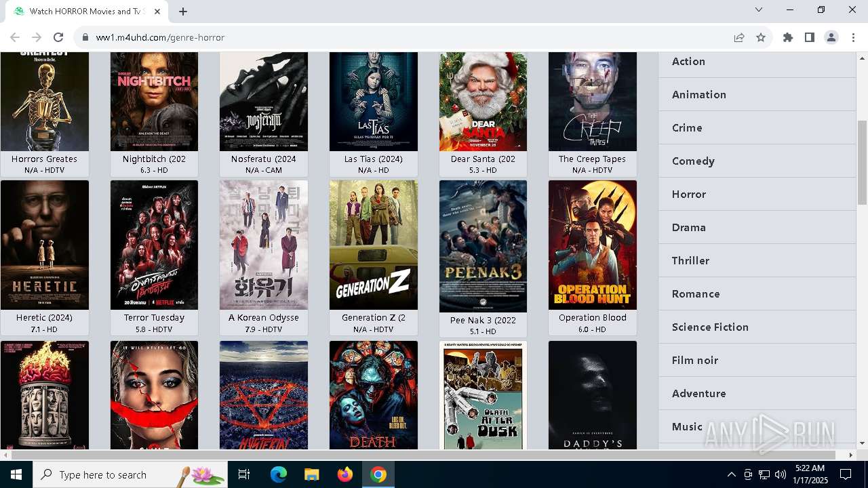Switch to Chrome in the taskbar
The height and width of the screenshot is (488, 868).
click(x=378, y=474)
